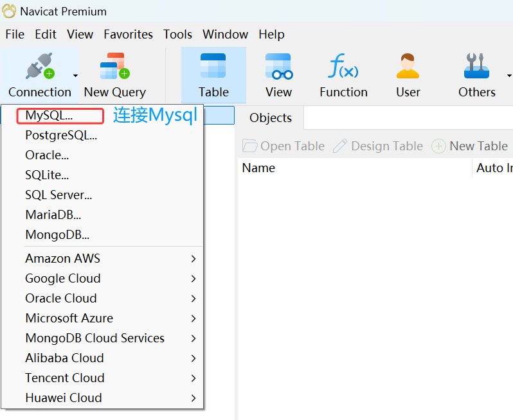This screenshot has width=513, height=420.
Task: Expand the Huawei Cloud submenu arrow
Action: tap(194, 398)
